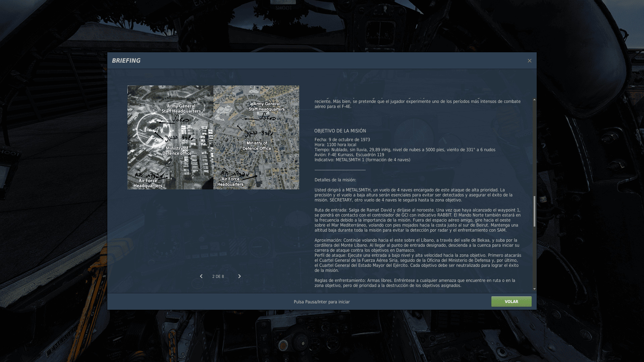Viewport: 644px width, 362px height.
Task: Select the previous-page arrow beside '2 DE 8'
Action: (x=201, y=276)
